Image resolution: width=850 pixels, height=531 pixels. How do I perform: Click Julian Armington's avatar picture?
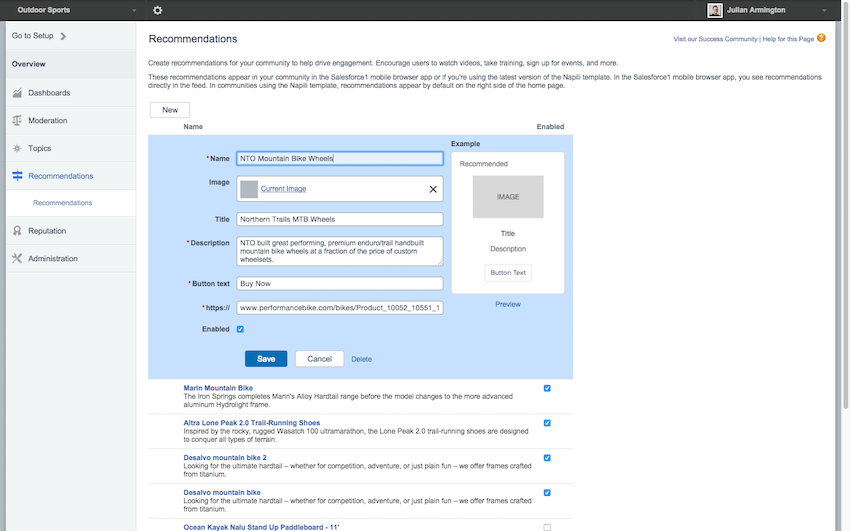coord(715,10)
